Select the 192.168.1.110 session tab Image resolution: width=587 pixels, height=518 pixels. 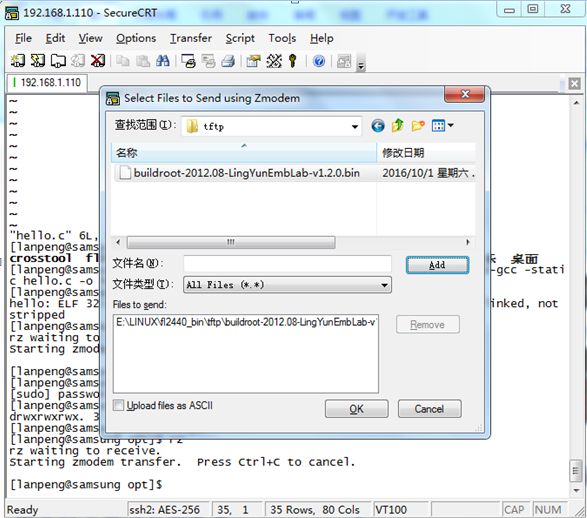pos(47,82)
